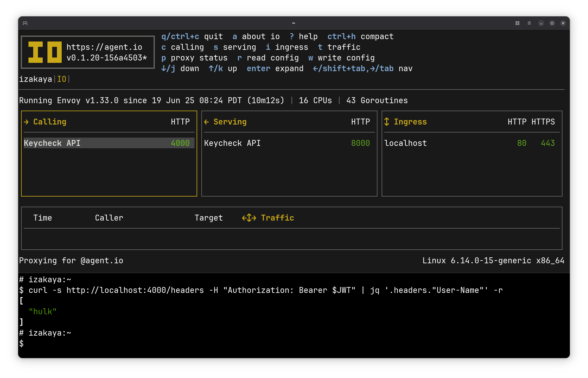
Task: Select localhost row in Ingress panel
Action: [472, 143]
